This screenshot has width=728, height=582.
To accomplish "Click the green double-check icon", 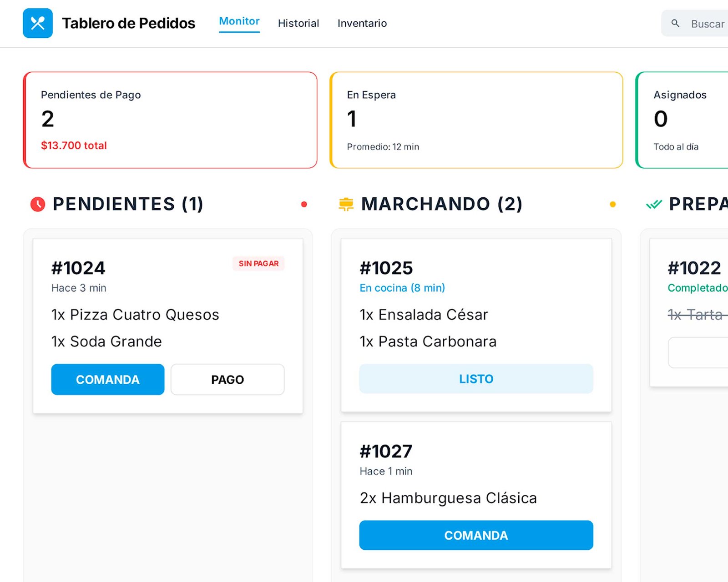I will click(654, 204).
